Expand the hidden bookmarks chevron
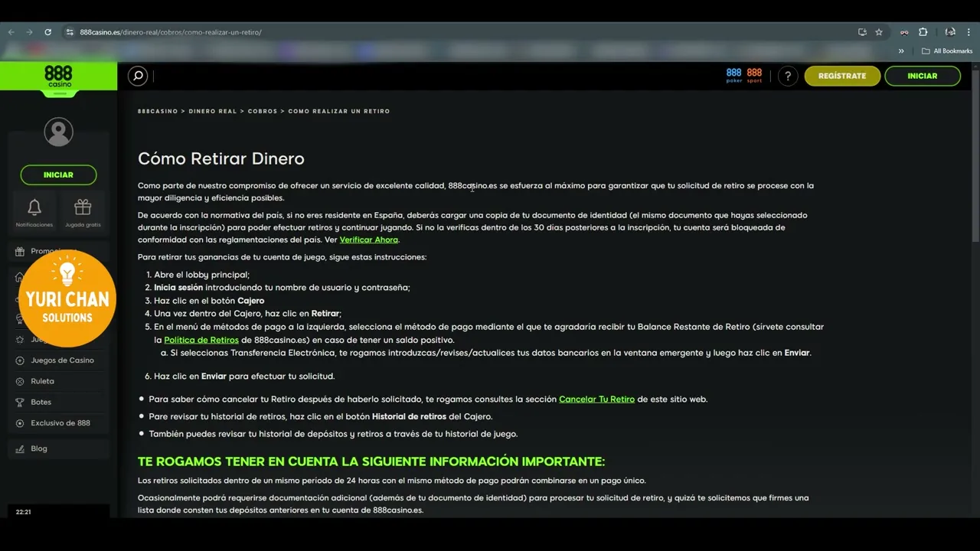 [901, 51]
